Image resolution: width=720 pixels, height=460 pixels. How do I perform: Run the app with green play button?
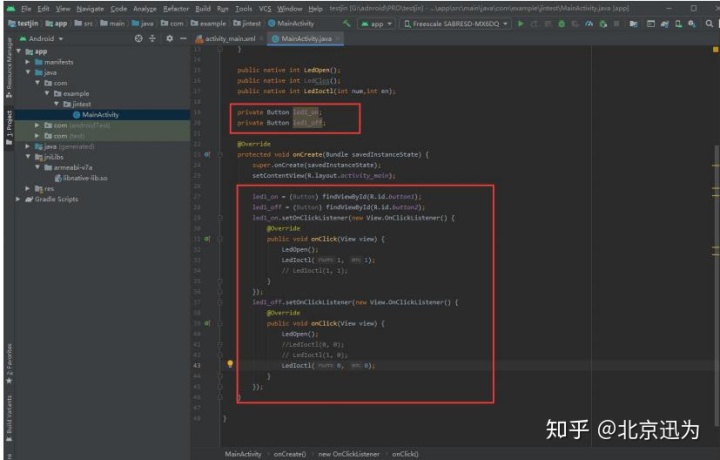521,23
